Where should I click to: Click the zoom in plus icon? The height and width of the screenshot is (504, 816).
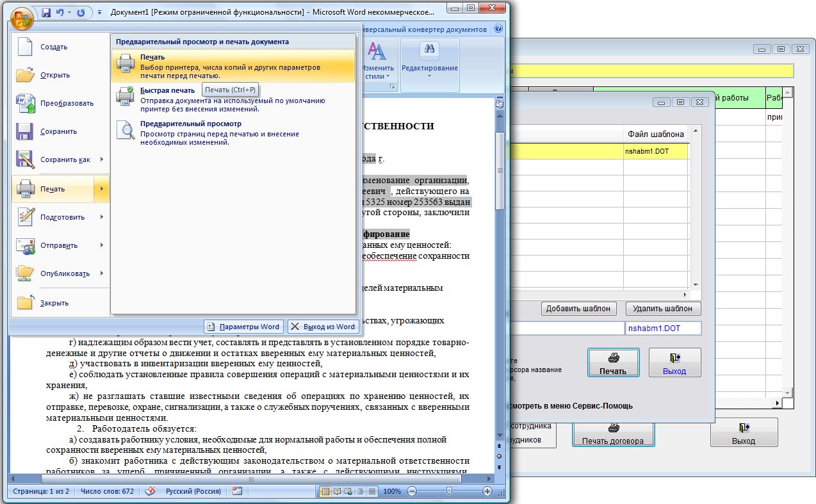pyautogui.click(x=487, y=491)
